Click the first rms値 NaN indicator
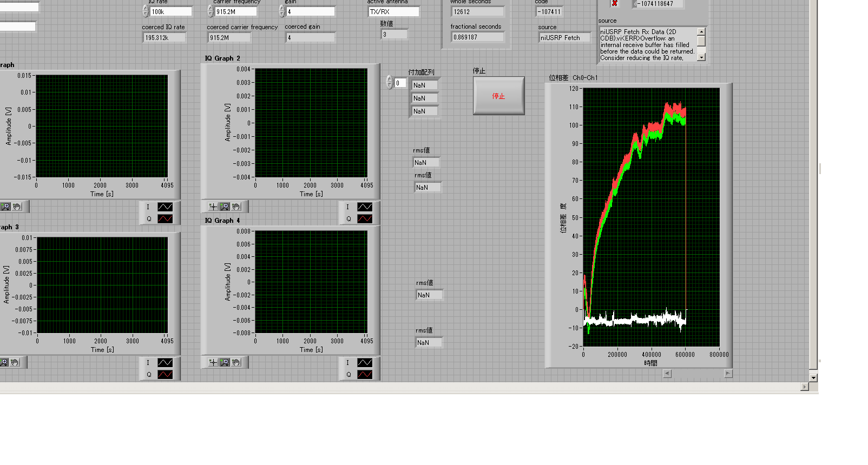The image size is (868, 465). (x=426, y=162)
